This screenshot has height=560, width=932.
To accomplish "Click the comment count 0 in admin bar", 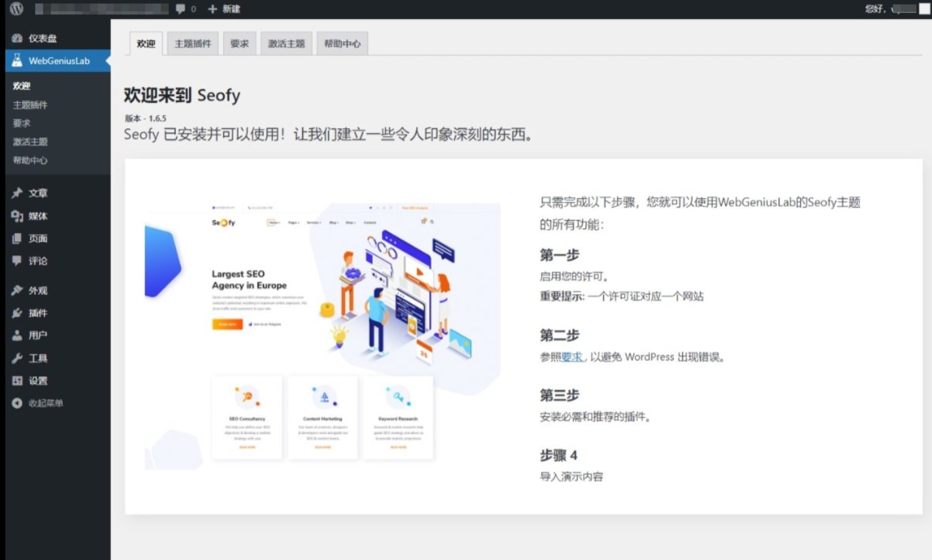I will 193,9.
